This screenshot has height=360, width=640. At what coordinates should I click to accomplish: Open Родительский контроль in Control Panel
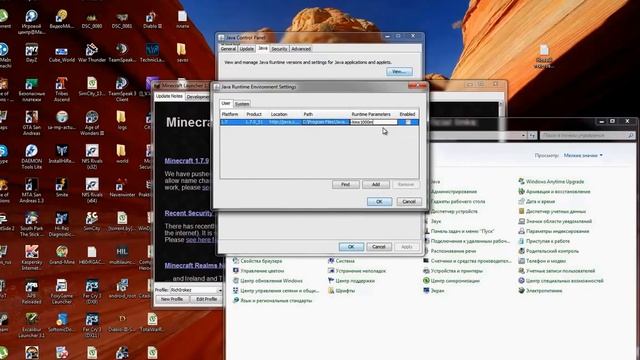pos(548,251)
